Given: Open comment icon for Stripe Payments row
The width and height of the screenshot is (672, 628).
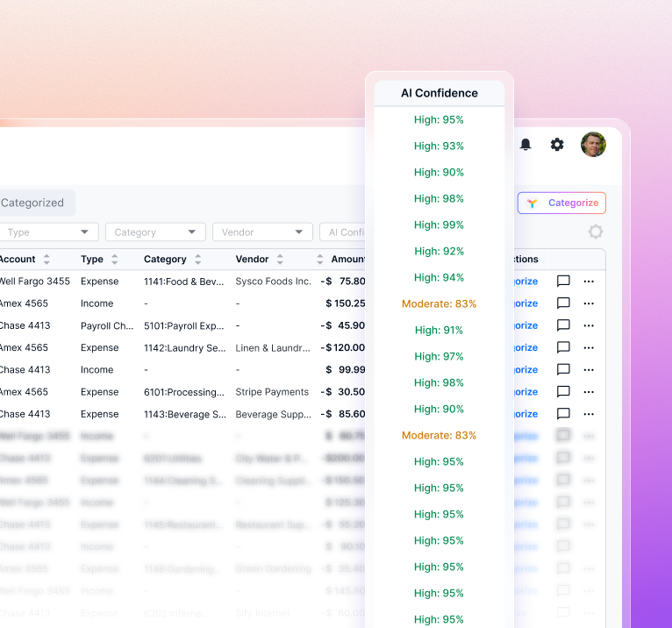Looking at the screenshot, I should click(563, 392).
